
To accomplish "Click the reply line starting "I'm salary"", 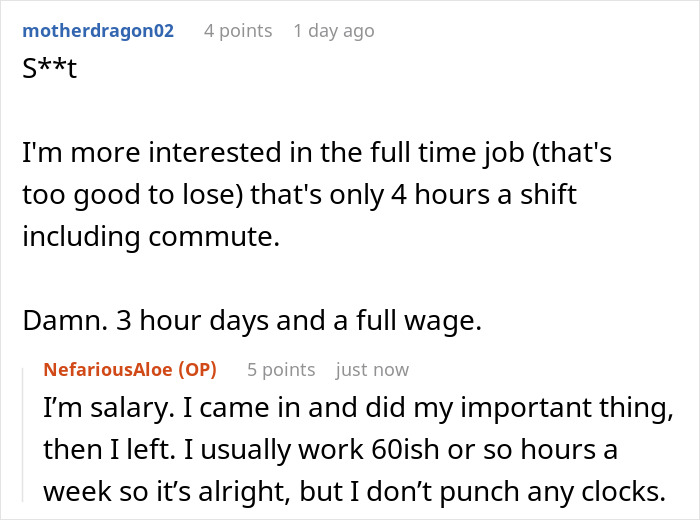I will tap(355, 410).
